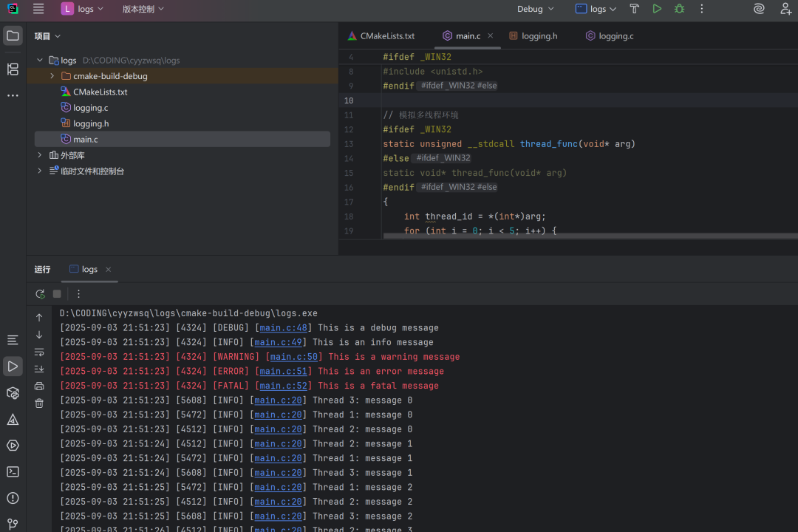Click the logs.exe path line in console

(188, 313)
